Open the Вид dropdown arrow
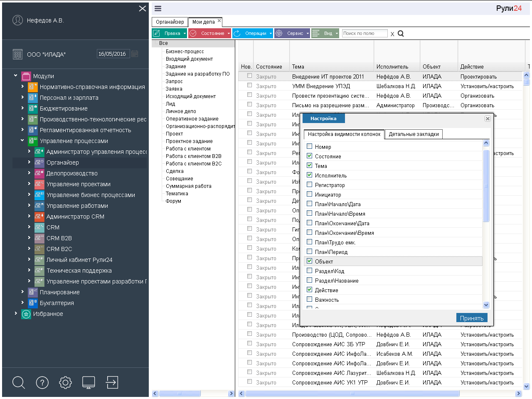The image size is (532, 399). coord(337,34)
